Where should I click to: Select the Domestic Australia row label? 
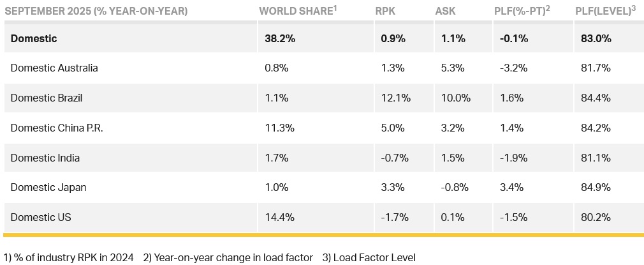point(54,68)
